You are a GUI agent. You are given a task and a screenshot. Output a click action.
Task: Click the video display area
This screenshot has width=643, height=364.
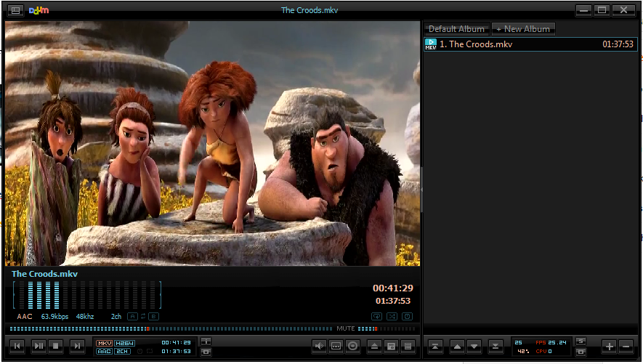212,143
